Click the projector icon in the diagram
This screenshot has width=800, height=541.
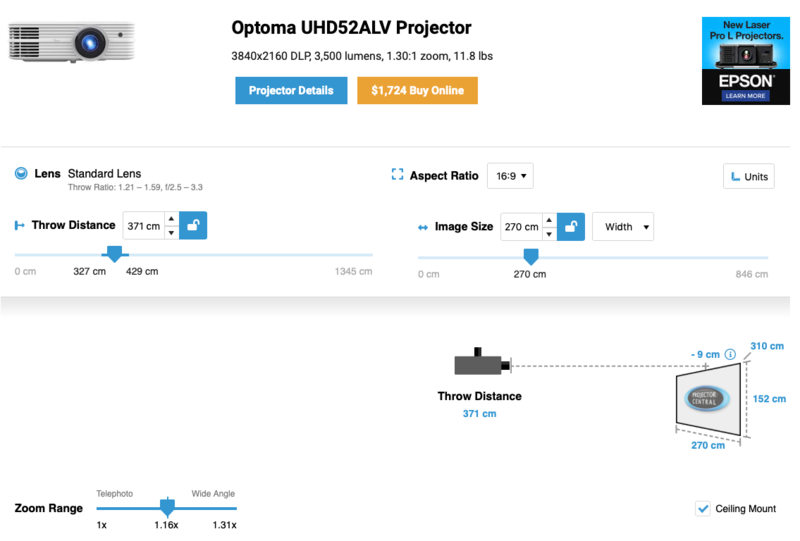(x=483, y=363)
